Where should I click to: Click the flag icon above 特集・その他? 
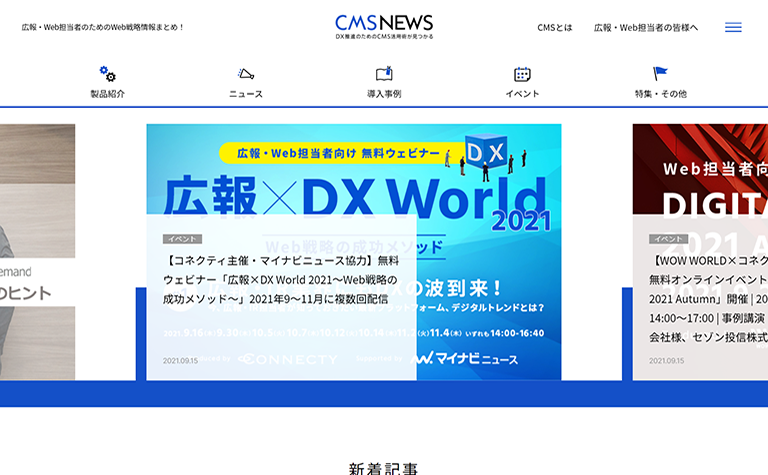pyautogui.click(x=660, y=73)
